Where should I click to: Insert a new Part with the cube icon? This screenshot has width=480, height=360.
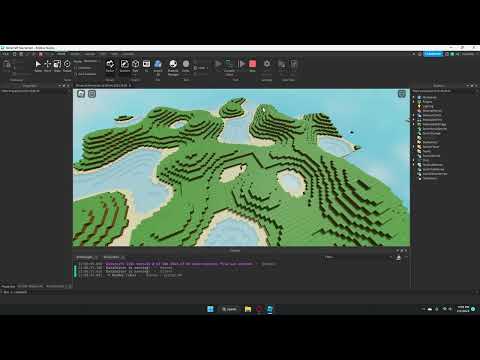[135, 65]
